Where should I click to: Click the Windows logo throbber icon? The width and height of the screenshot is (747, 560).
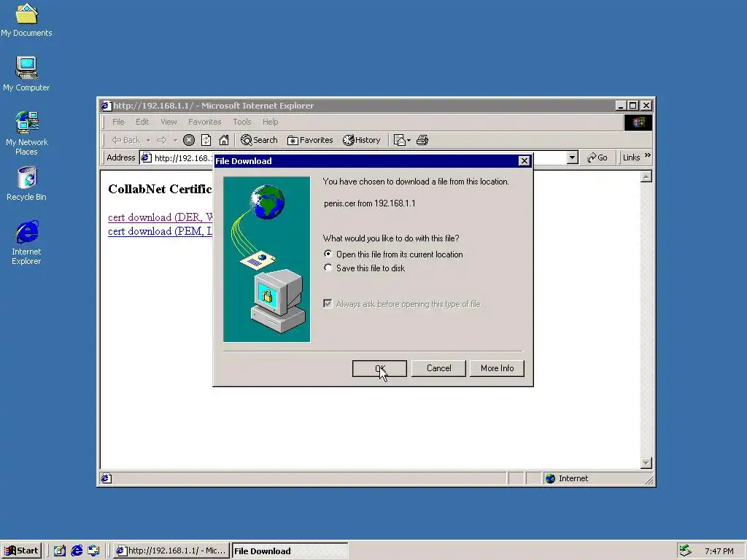pos(638,122)
